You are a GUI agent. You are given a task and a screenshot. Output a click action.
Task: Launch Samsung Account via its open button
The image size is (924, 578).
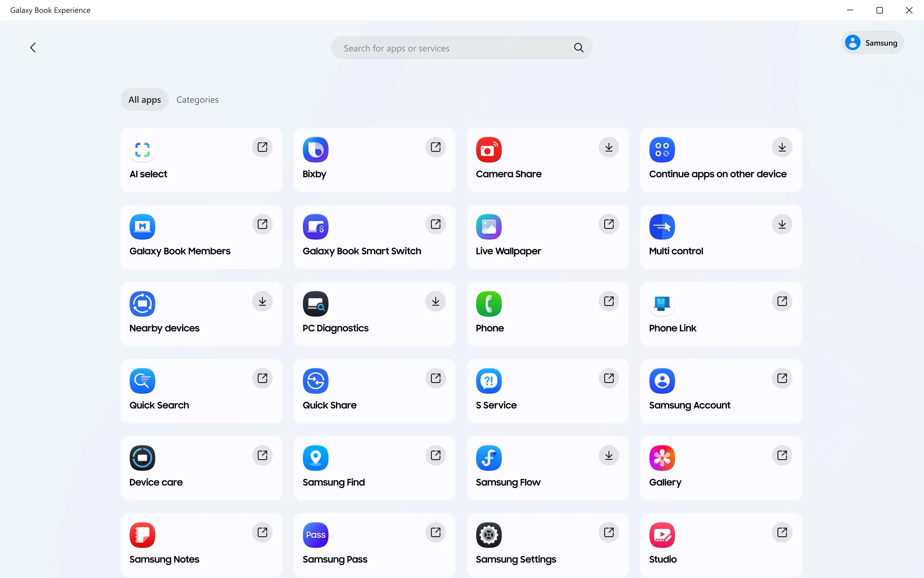click(782, 378)
